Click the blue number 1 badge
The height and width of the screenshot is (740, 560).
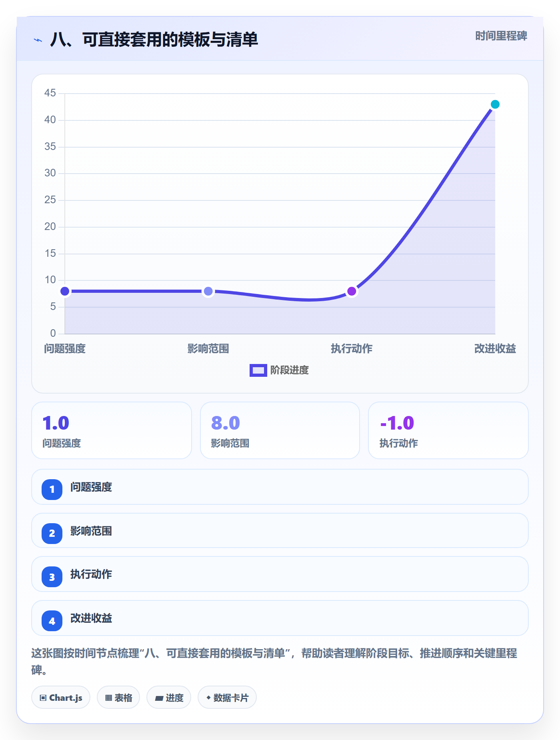tap(52, 489)
